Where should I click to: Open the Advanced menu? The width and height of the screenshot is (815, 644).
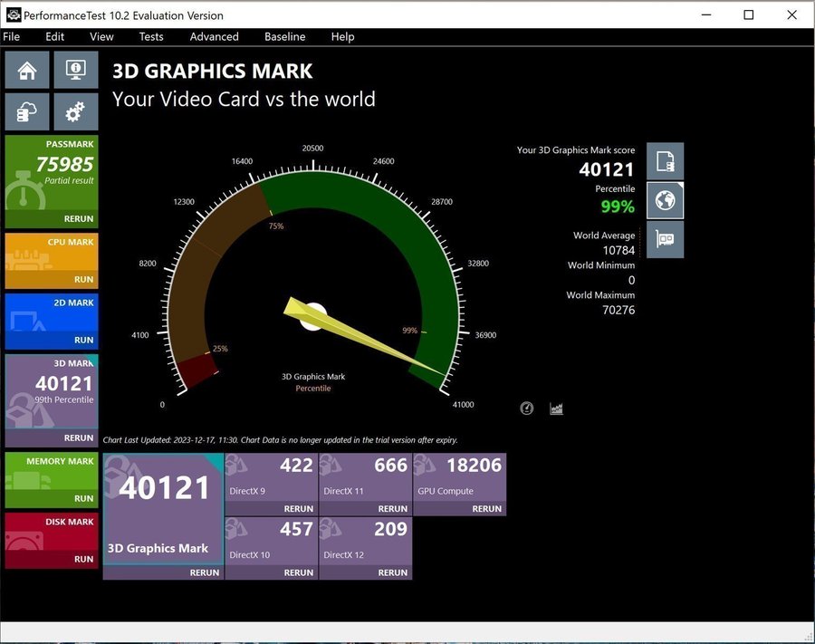tap(214, 37)
